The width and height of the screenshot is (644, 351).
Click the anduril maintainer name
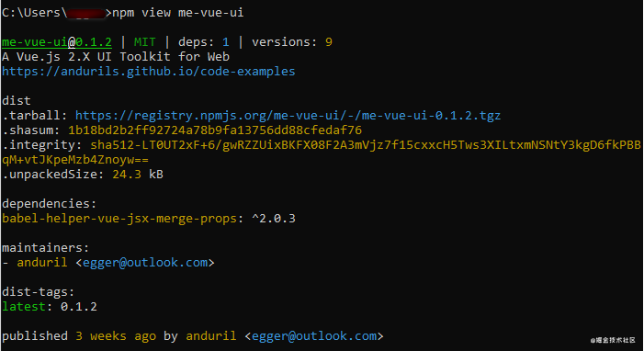point(42,262)
